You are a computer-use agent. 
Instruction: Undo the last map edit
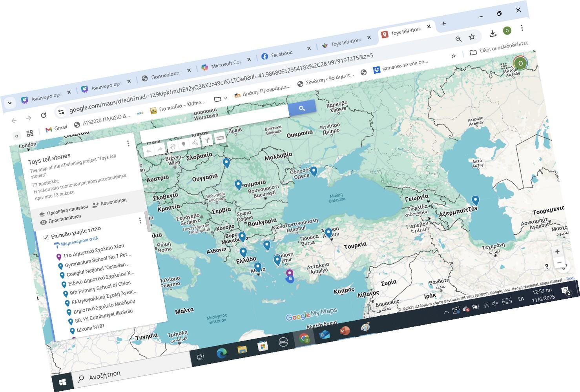tap(149, 151)
